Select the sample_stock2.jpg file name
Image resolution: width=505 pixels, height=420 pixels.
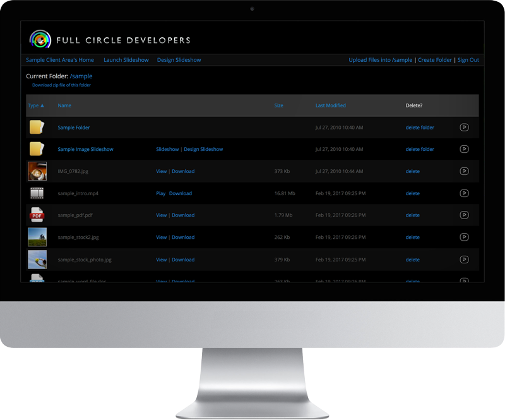click(x=78, y=237)
